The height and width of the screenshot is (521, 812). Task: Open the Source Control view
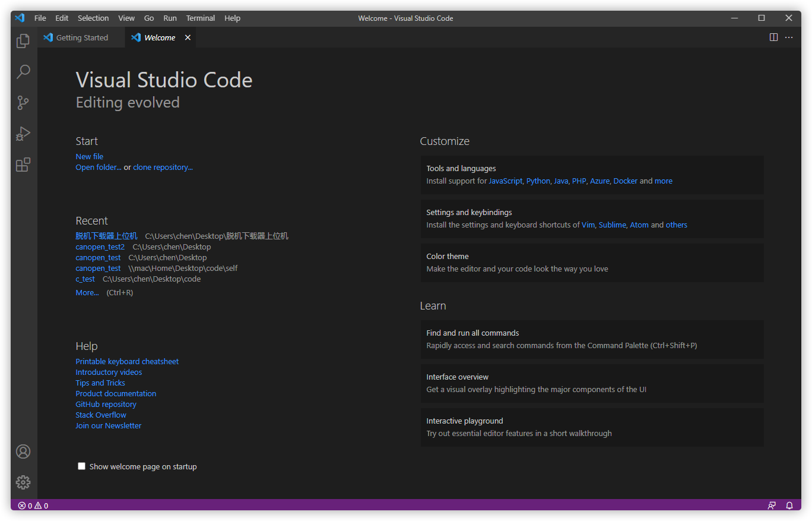23,103
